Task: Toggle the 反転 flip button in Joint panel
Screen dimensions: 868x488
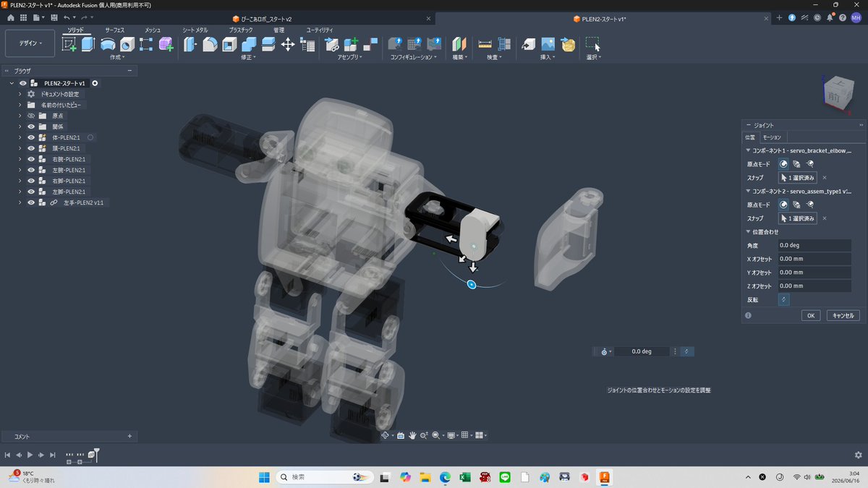Action: [783, 299]
